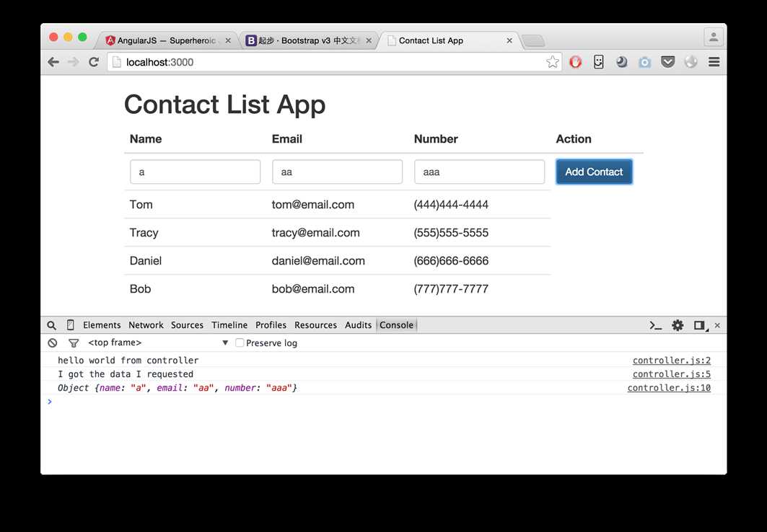
Task: Select the 'hello world from controller' log line
Action: pos(128,360)
